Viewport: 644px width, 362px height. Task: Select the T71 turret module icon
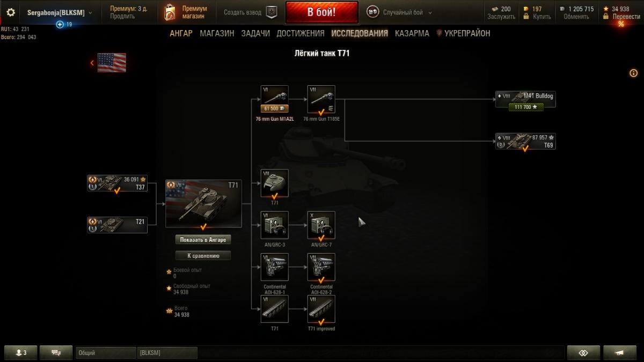(x=275, y=183)
